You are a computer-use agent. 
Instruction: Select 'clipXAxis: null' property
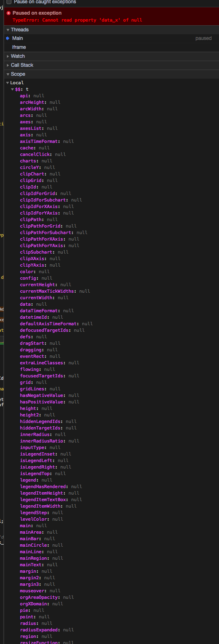(40, 258)
